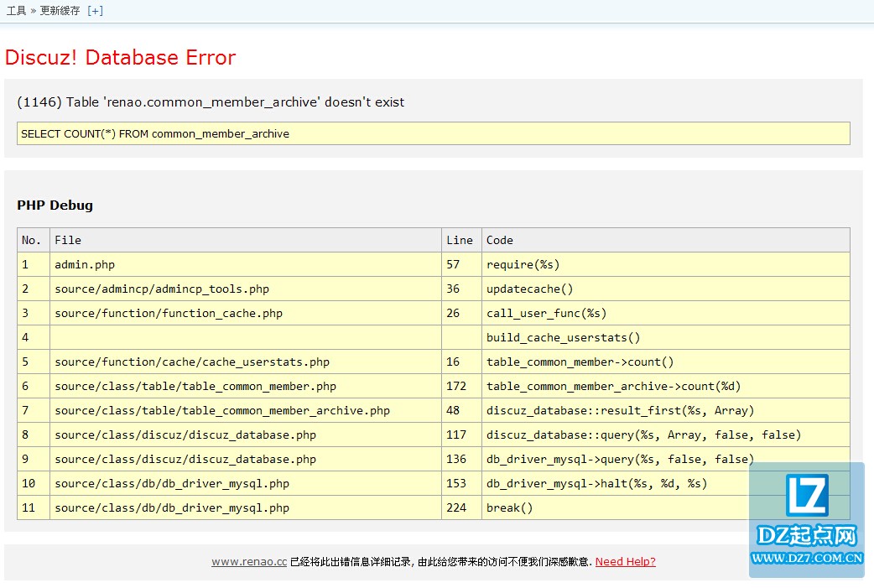Select discuz_database.php cell in row 9
The height and width of the screenshot is (588, 874).
tap(246, 460)
